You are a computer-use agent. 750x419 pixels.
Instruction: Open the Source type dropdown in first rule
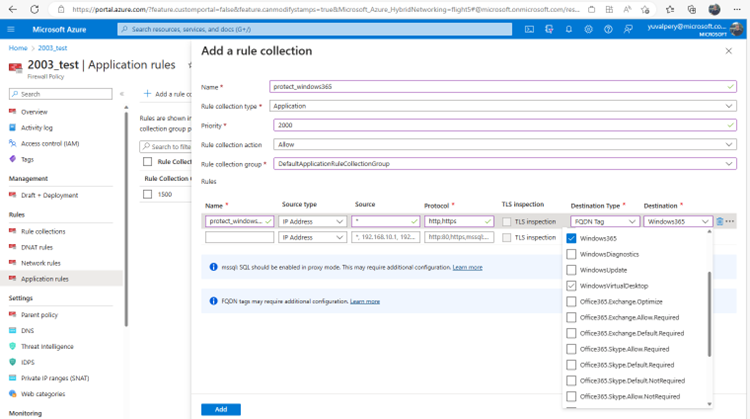coord(312,221)
